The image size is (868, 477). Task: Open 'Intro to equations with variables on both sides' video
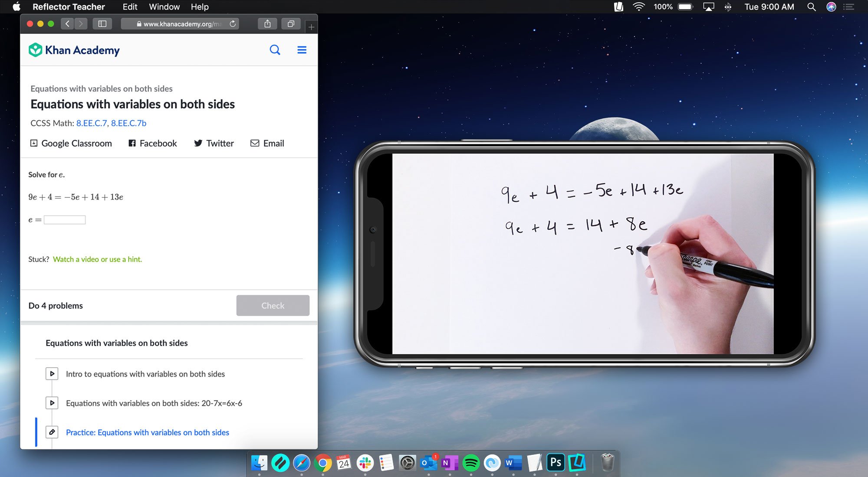click(x=145, y=374)
